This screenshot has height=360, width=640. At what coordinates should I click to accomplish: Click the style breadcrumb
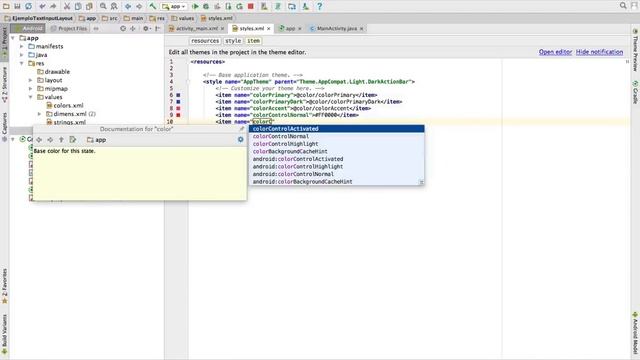233,41
